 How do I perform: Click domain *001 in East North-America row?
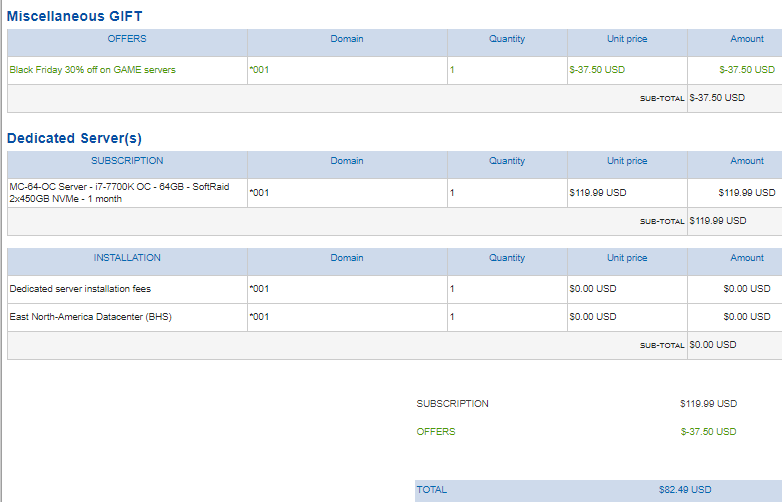259,317
